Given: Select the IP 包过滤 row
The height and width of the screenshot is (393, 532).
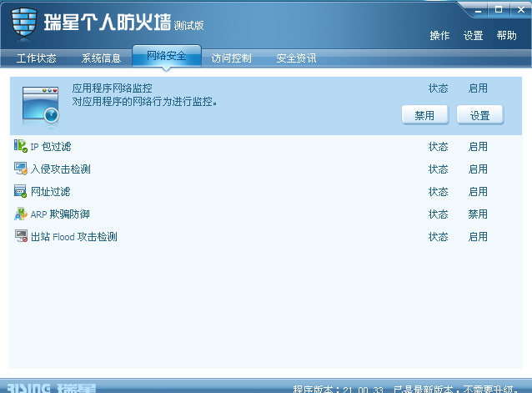Looking at the screenshot, I should pyautogui.click(x=266, y=146).
